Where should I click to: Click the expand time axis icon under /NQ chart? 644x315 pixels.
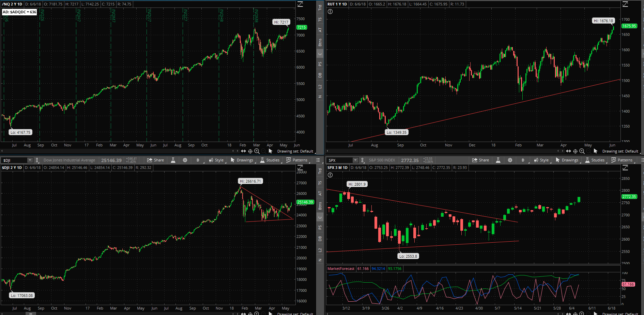(x=243, y=151)
